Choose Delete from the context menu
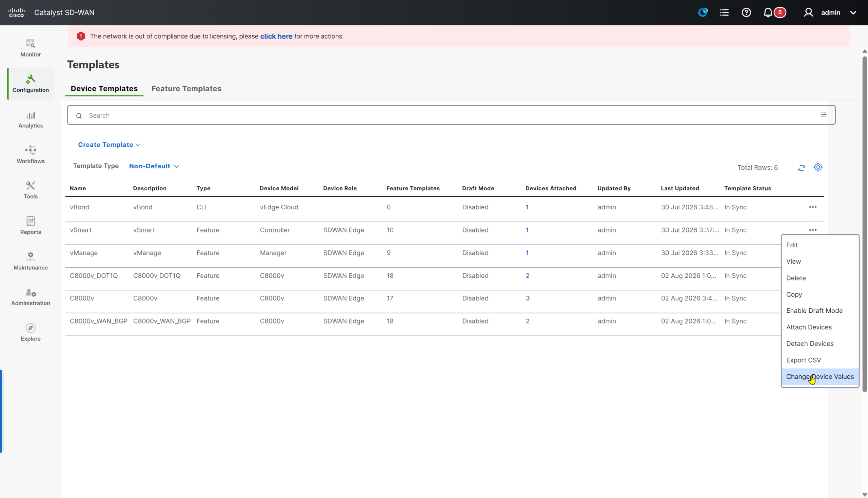 [820, 278]
